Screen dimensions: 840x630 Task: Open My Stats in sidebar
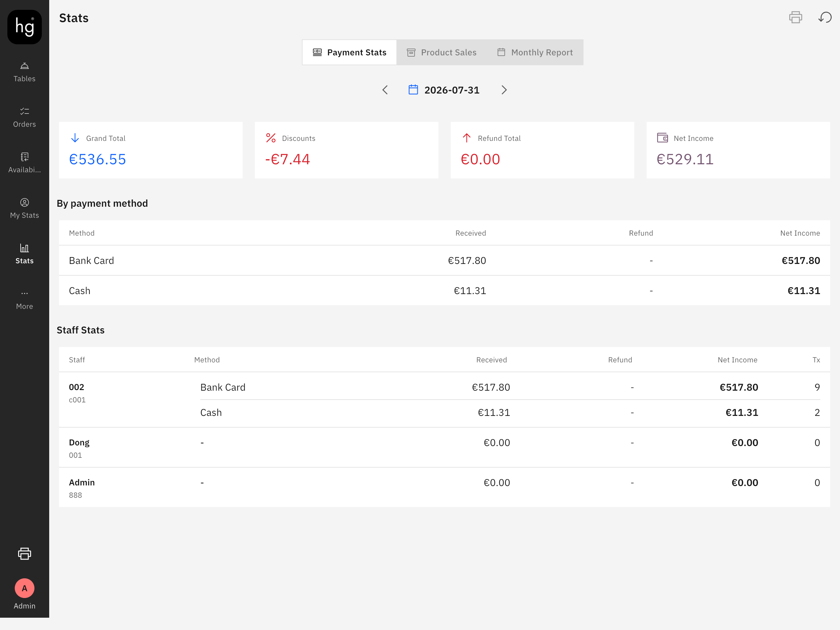pyautogui.click(x=24, y=209)
